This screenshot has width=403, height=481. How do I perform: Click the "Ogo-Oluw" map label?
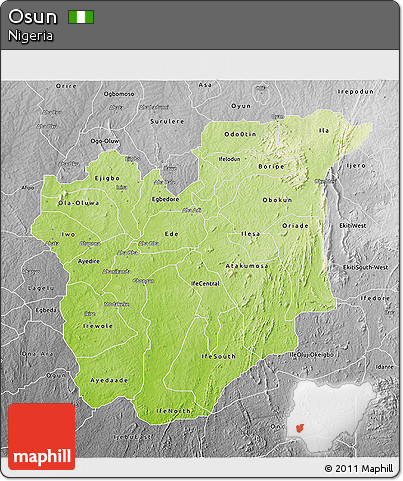105,141
